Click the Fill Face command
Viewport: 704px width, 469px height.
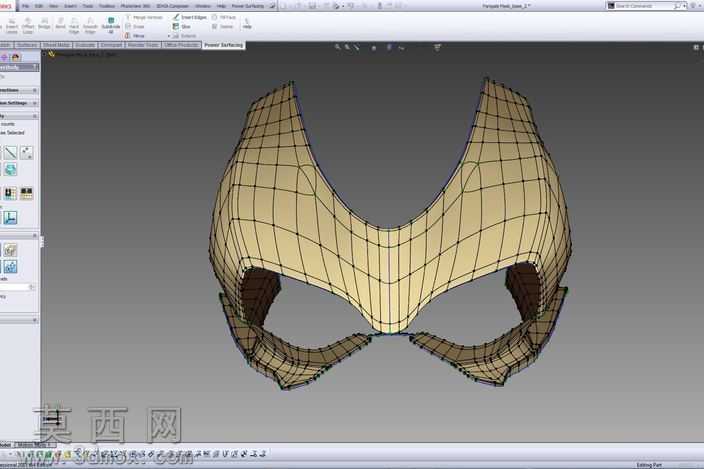pos(224,17)
